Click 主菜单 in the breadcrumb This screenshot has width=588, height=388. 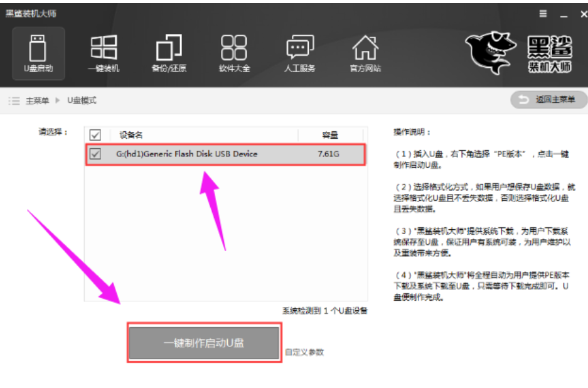(37, 100)
